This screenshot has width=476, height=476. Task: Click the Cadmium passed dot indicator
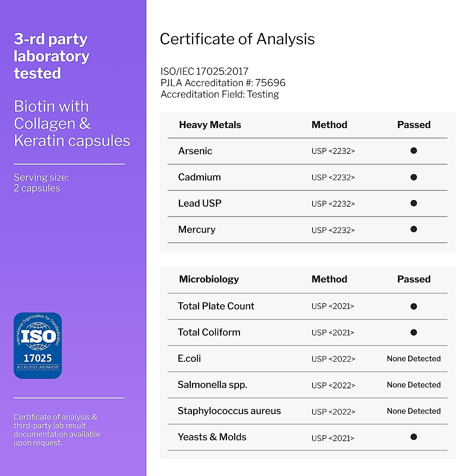point(414,177)
